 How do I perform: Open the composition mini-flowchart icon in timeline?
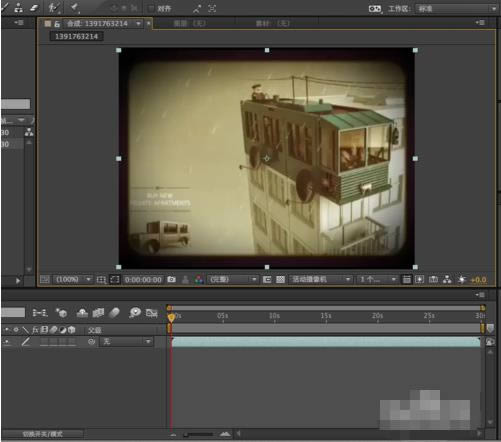[40, 313]
